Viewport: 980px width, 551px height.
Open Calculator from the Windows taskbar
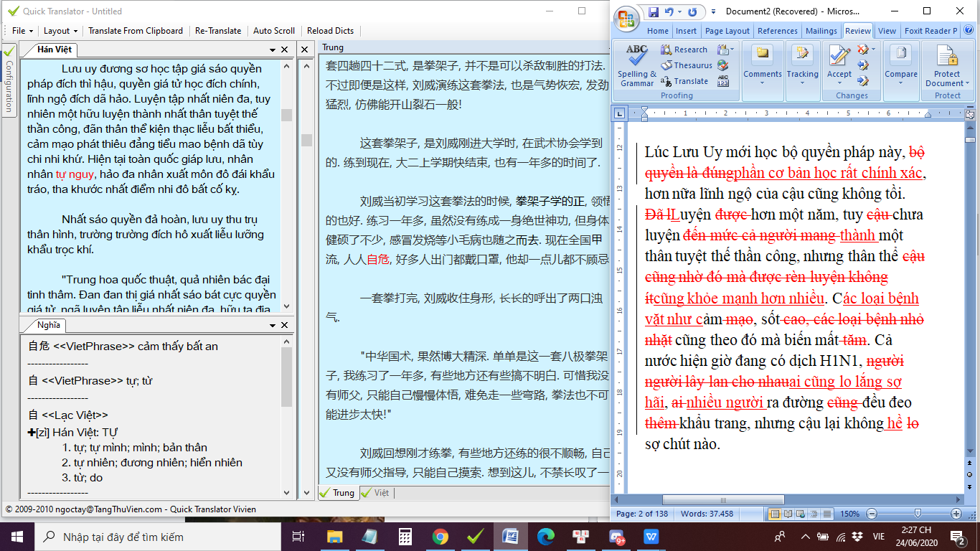[x=405, y=537]
